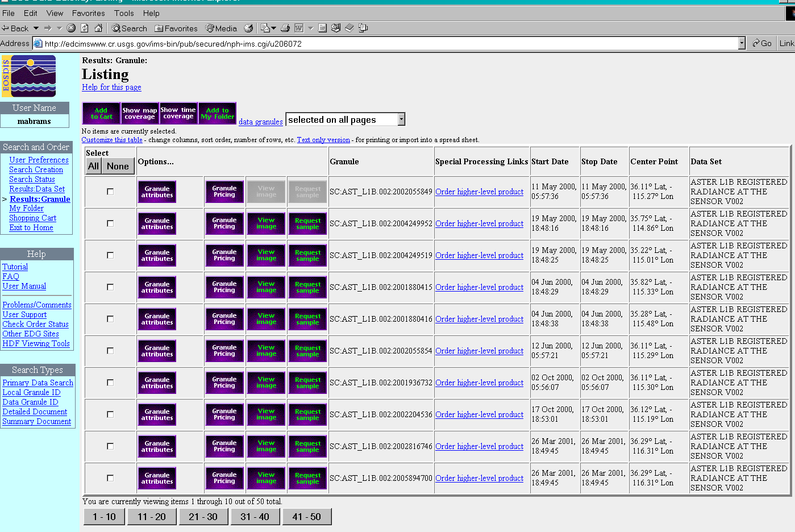The width and height of the screenshot is (795, 532).
Task: Stop page loading with the Stop icon
Action: pyautogui.click(x=71, y=28)
